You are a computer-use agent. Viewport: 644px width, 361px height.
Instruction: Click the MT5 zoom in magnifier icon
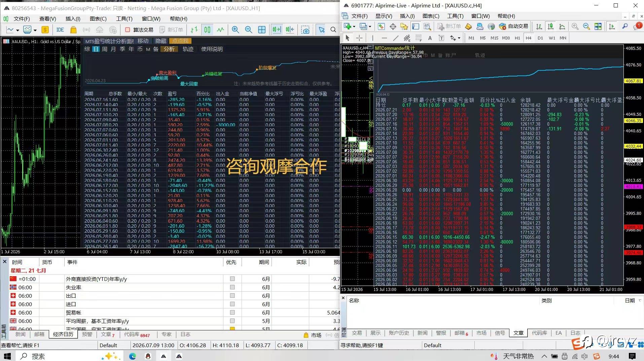coord(235,30)
